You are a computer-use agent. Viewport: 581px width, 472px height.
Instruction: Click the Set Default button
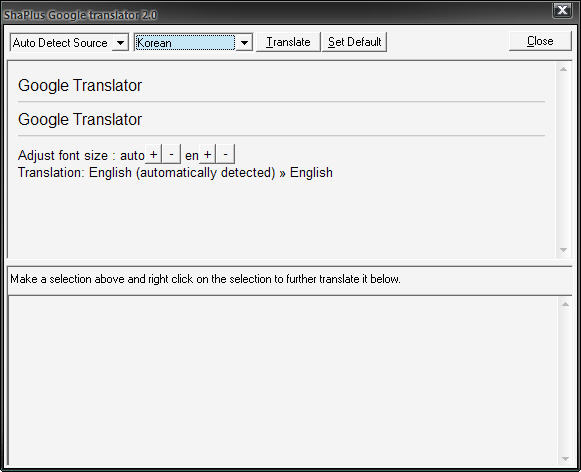click(354, 42)
